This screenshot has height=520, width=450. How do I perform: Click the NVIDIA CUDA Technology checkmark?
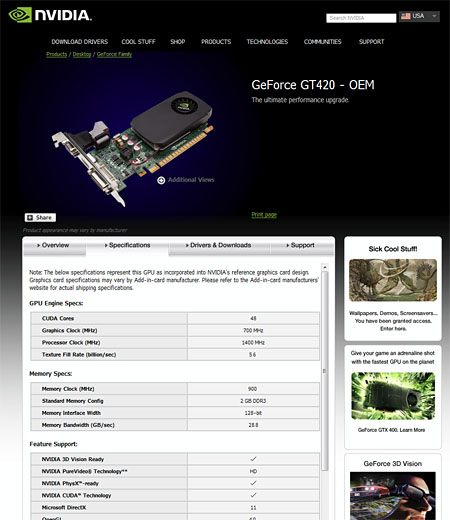click(253, 495)
